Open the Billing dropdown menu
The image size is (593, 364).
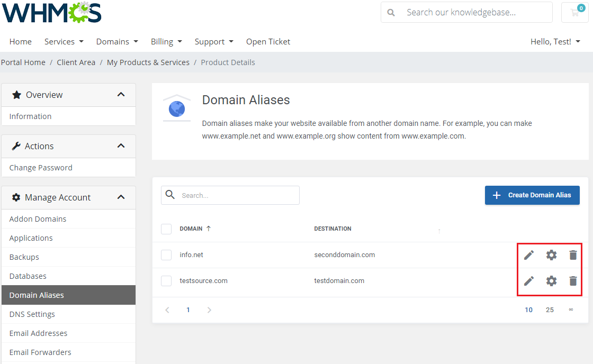click(x=166, y=42)
